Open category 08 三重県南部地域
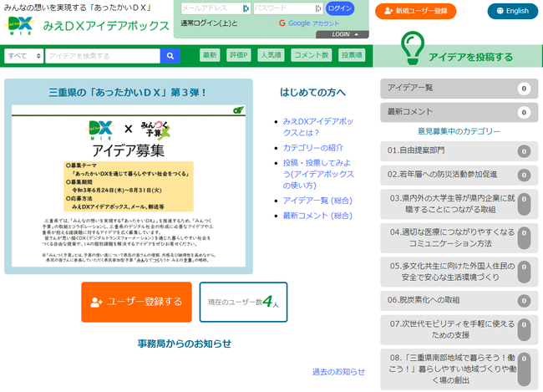This screenshot has width=543, height=392. [x=459, y=369]
